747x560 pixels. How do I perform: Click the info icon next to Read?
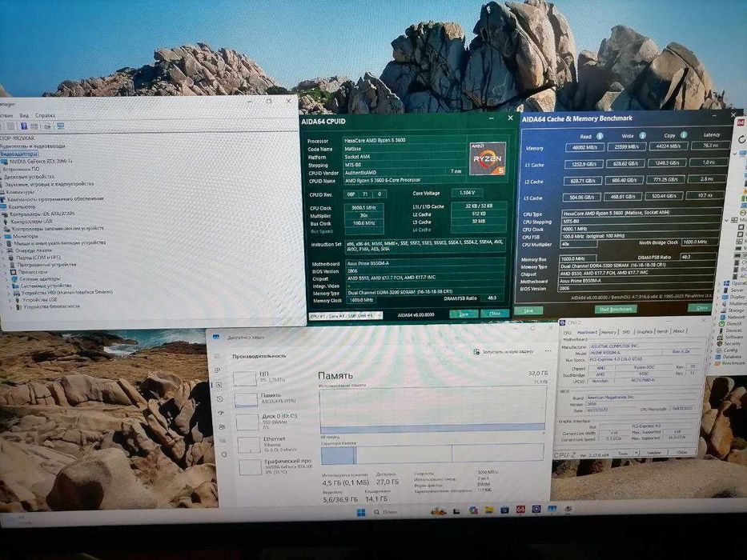point(600,136)
